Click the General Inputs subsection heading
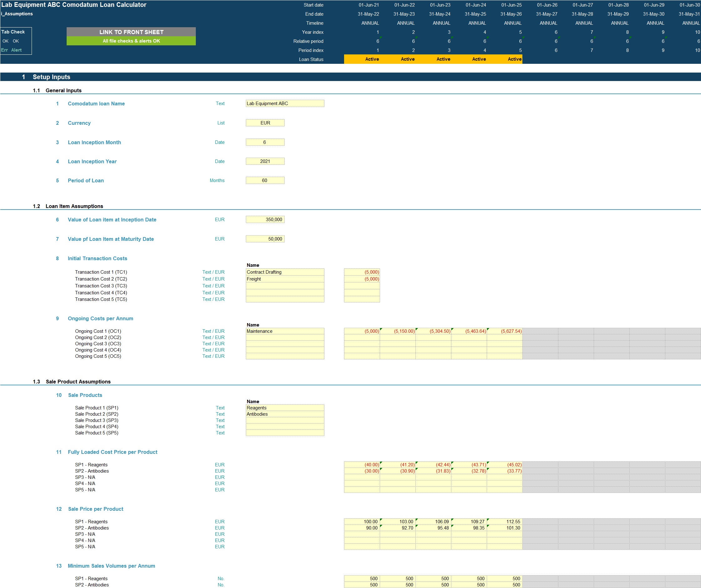 pos(63,90)
